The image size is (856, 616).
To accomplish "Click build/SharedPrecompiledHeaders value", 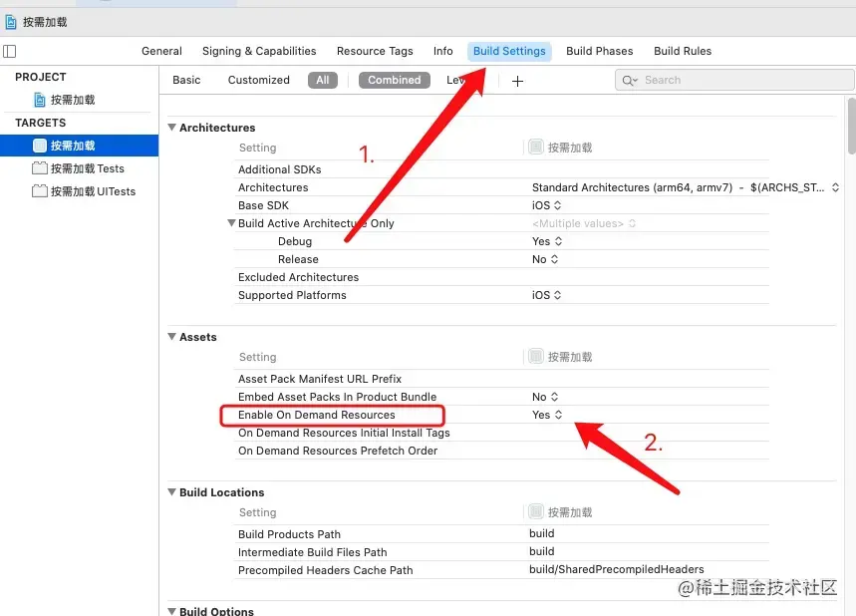I will (x=617, y=569).
